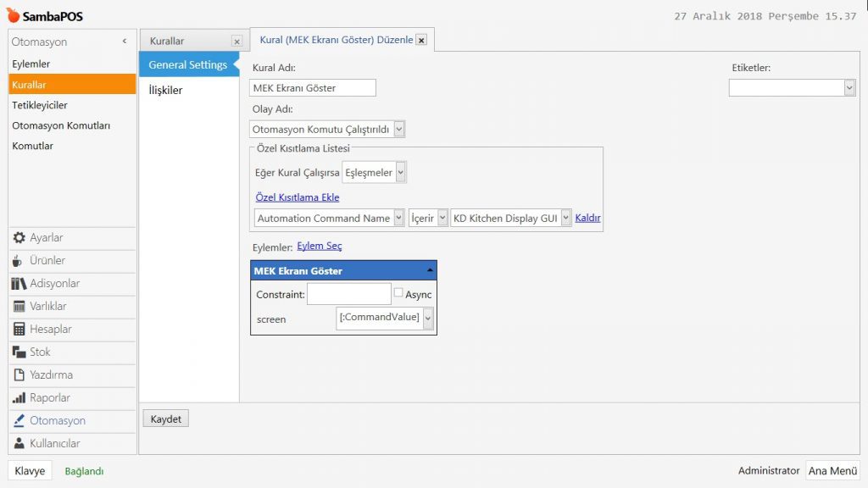Open the Automation Command Name dropdown
Screen dimensions: 868x488
click(x=398, y=219)
